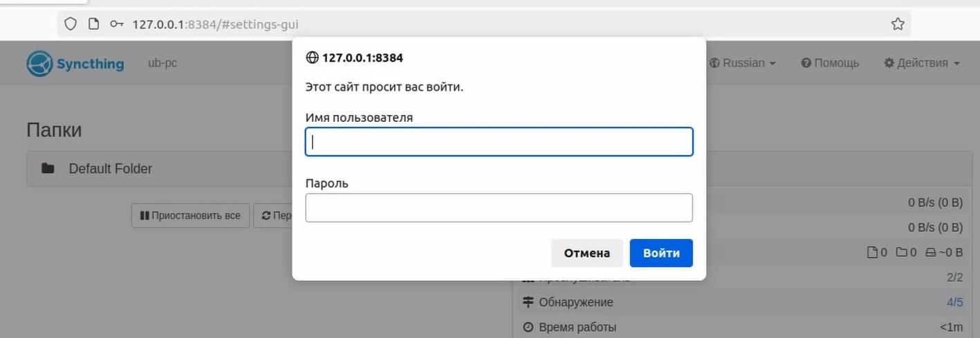Click the Отмена button
Viewport: 980px width, 338px height.
(x=587, y=253)
